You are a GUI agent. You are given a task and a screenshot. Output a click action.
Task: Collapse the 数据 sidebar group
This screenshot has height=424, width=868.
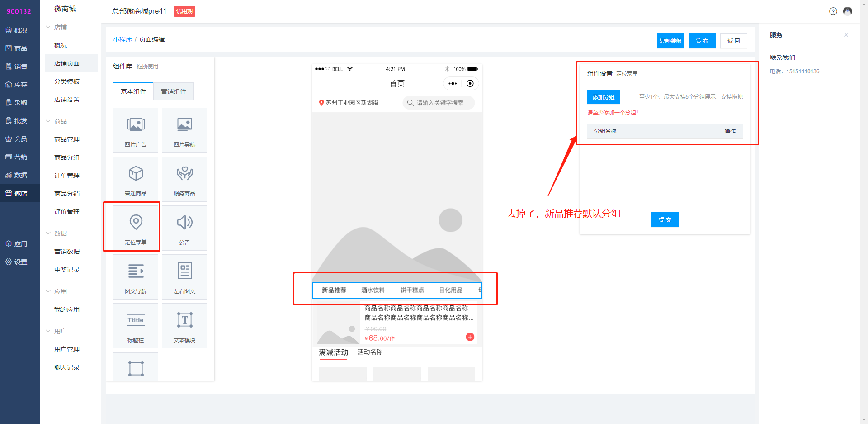pos(48,233)
